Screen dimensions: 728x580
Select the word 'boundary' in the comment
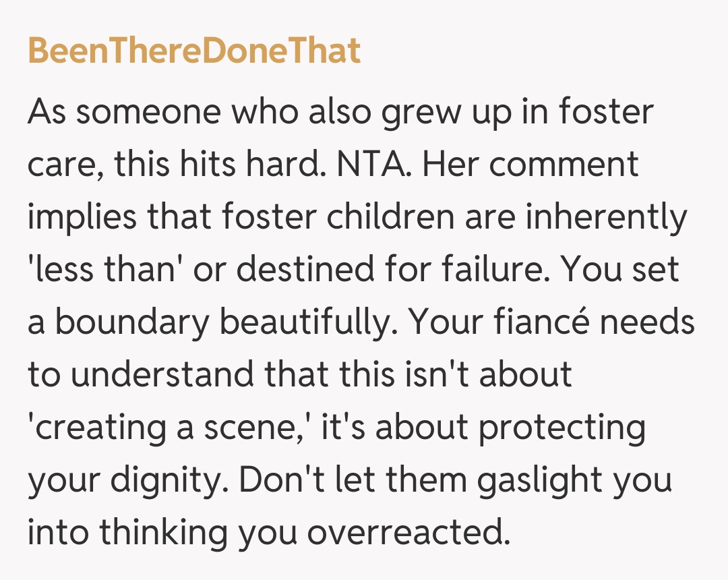point(132,322)
